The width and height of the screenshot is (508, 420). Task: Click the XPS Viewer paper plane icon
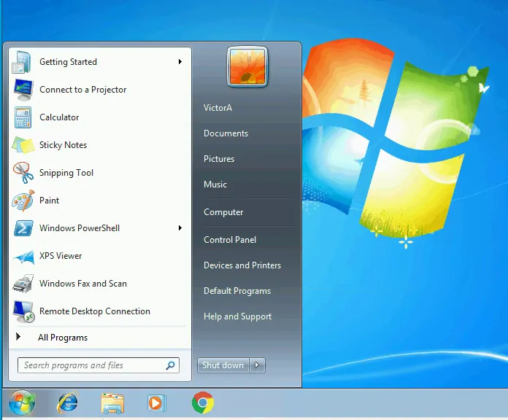click(x=23, y=257)
